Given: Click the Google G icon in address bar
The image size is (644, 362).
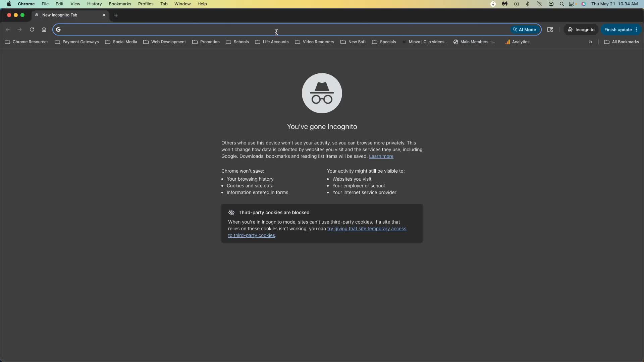Looking at the screenshot, I should coord(58,29).
